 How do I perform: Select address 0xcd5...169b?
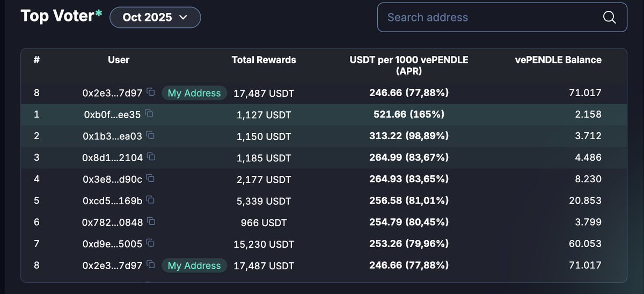pos(112,200)
